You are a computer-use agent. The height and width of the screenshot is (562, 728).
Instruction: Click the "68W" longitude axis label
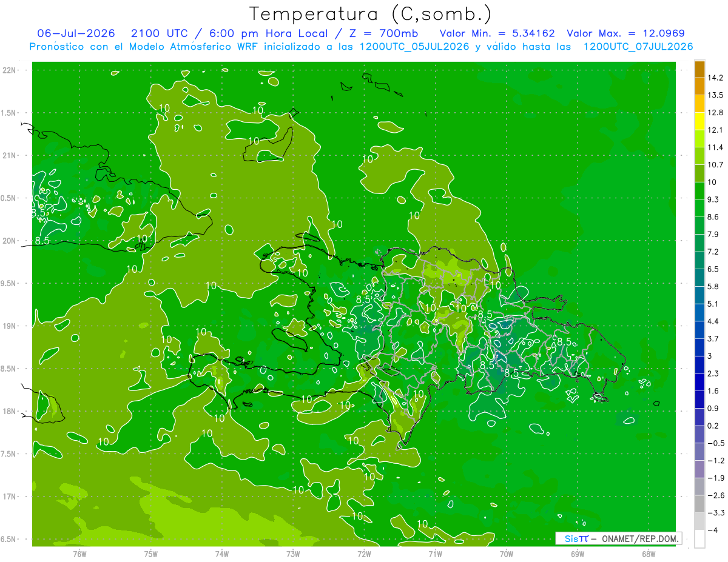click(x=649, y=554)
